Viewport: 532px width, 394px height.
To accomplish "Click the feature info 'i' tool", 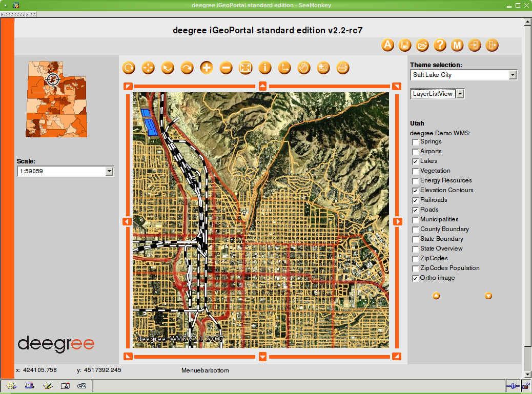I will click(x=265, y=68).
